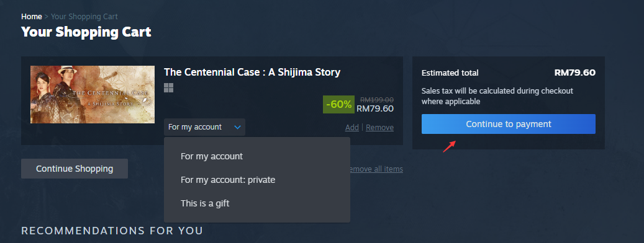Screen dimensions: 644x243
Task: Pick the 'This is a gift' option
Action: point(205,203)
